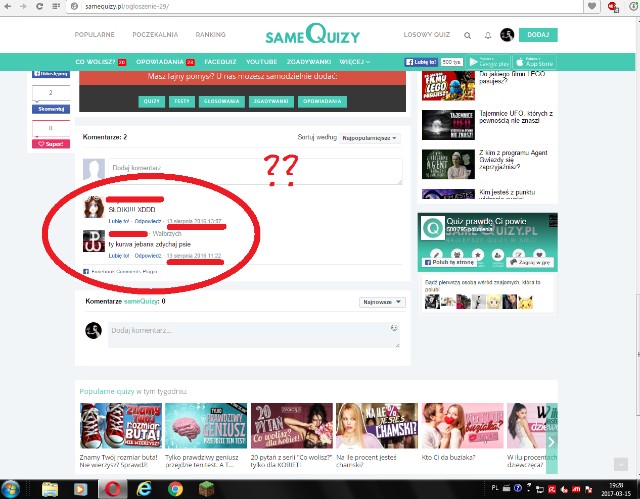Go to the Ranking page
Screen dimensions: 640x499
209,35
